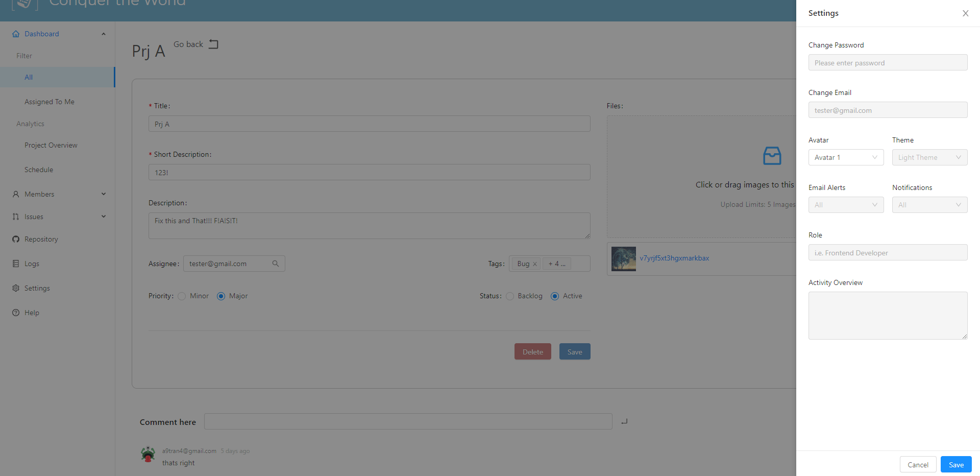Expand the Members menu chevron

coord(104,194)
